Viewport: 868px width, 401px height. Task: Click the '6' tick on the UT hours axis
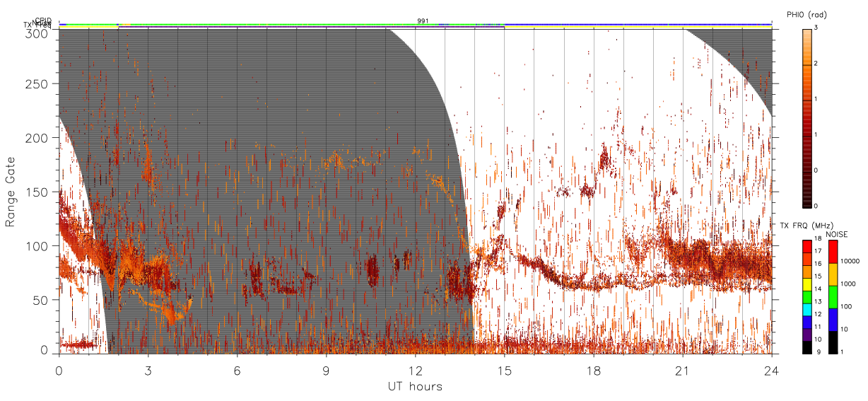(x=237, y=370)
